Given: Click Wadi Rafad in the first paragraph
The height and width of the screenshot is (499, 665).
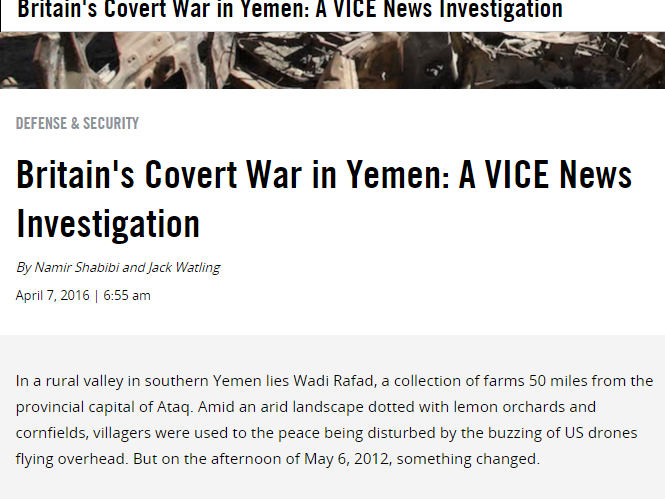Looking at the screenshot, I should click(333, 381).
